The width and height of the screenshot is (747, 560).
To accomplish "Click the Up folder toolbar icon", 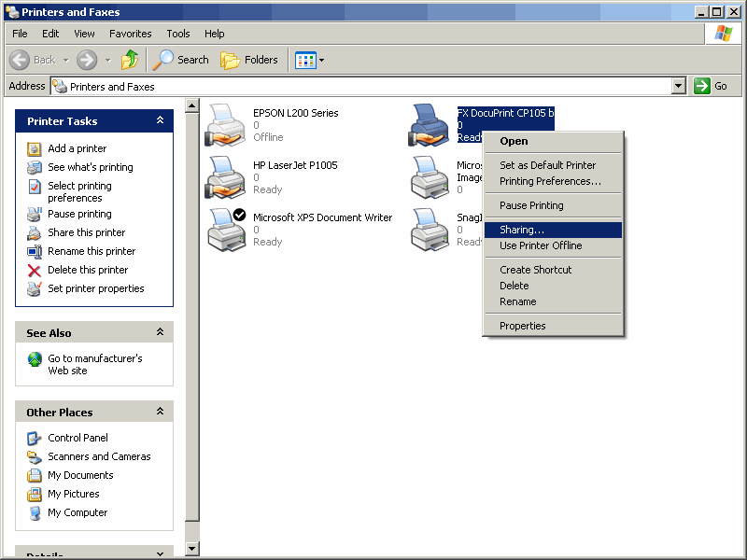I will click(x=130, y=60).
